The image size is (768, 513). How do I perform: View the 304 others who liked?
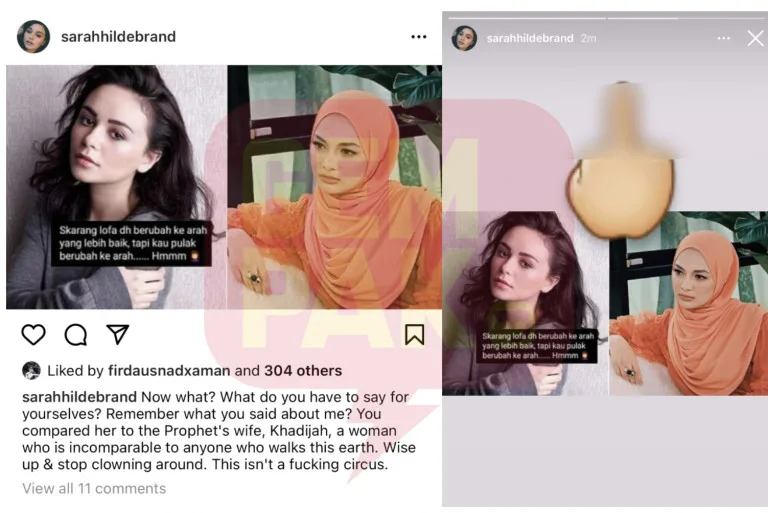[303, 371]
